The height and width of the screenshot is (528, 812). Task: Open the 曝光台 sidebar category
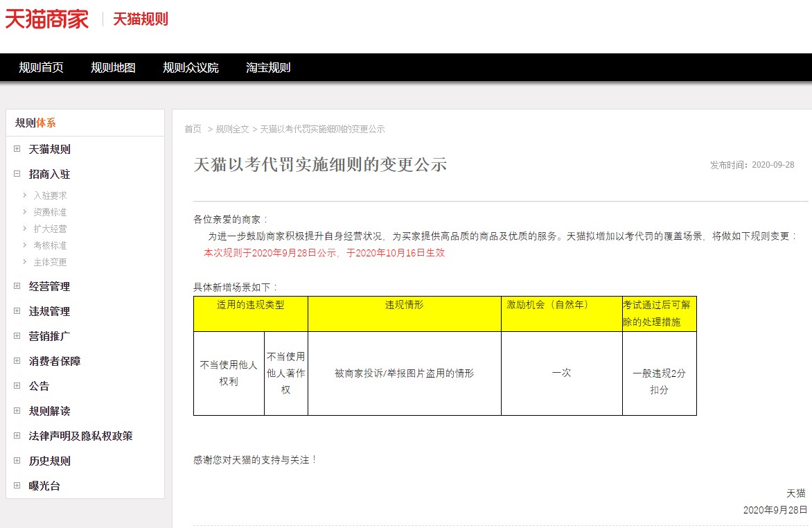[x=44, y=486]
